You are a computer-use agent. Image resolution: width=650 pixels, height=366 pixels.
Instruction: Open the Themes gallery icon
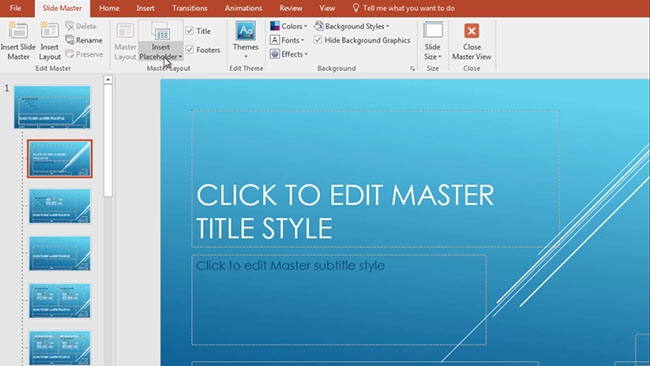click(x=246, y=31)
